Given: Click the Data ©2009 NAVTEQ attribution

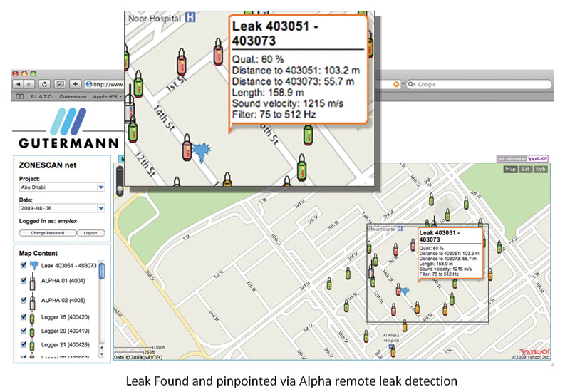Looking at the screenshot, I should click(x=138, y=358).
